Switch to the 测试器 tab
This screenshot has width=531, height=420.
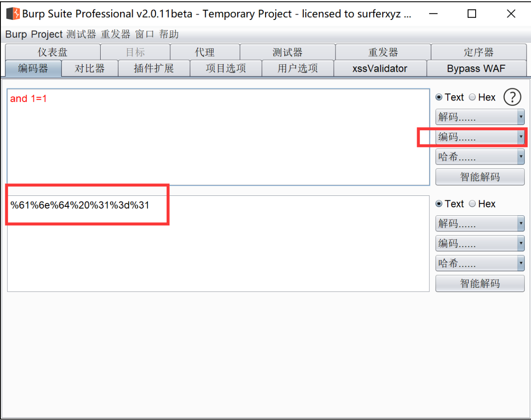pos(288,52)
